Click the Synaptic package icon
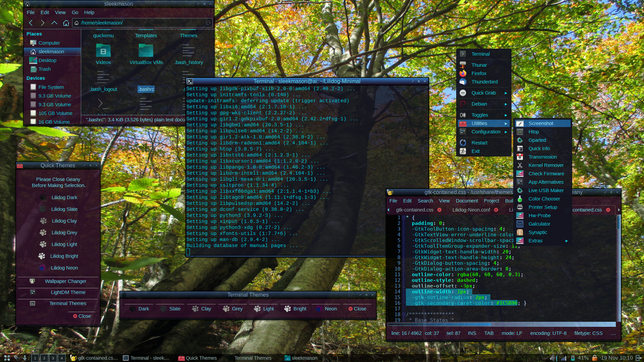 click(x=520, y=232)
